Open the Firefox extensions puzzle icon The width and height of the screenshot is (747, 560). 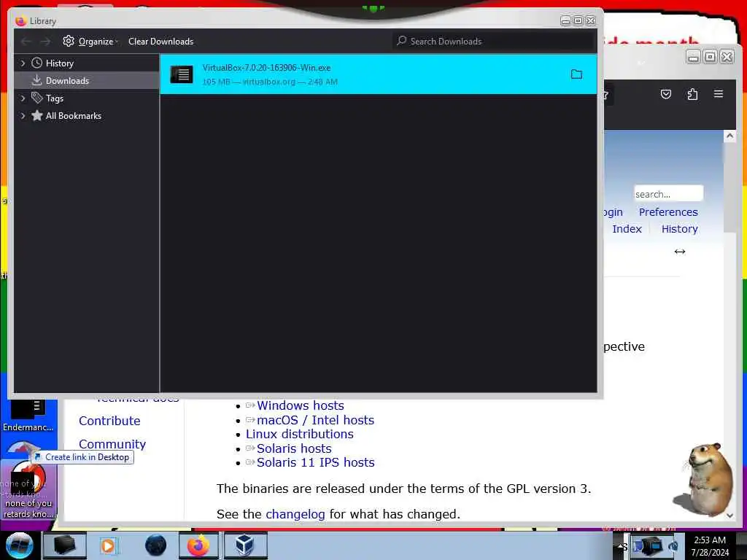(693, 94)
